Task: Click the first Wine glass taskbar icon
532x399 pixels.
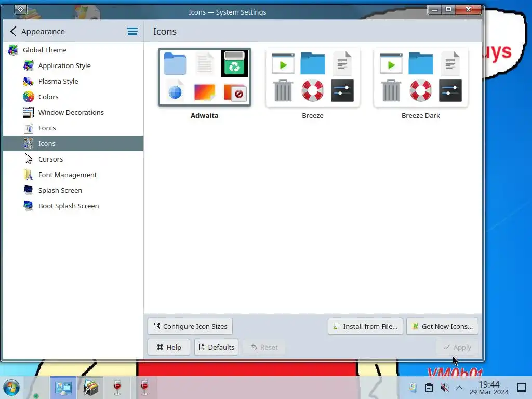Action: coord(117,388)
